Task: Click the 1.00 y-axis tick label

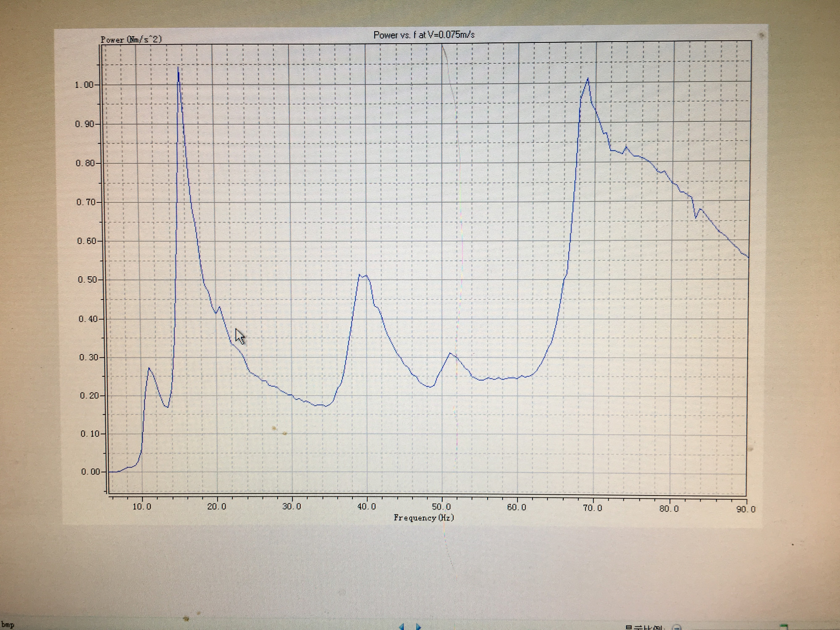Action: pos(84,85)
